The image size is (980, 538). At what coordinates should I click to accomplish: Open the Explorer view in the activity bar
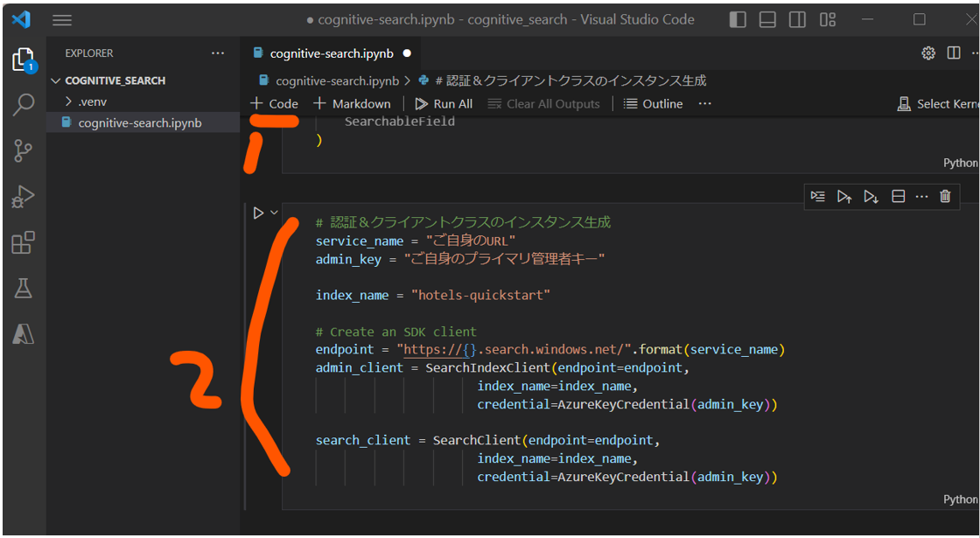[24, 60]
